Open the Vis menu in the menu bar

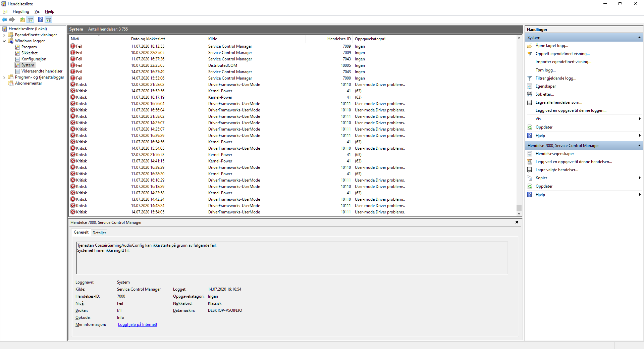click(37, 11)
